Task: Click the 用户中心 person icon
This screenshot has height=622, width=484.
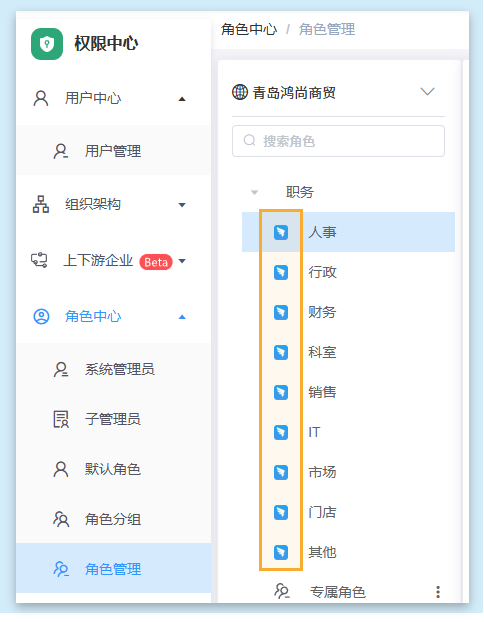Action: coord(41,98)
